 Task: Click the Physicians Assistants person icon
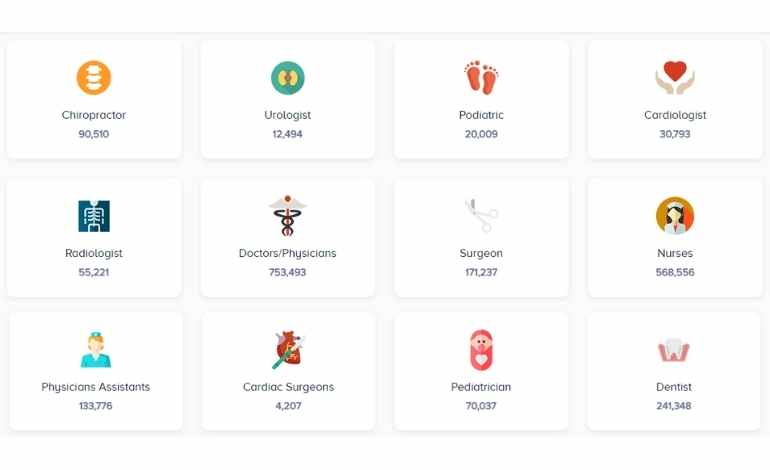[x=96, y=350]
